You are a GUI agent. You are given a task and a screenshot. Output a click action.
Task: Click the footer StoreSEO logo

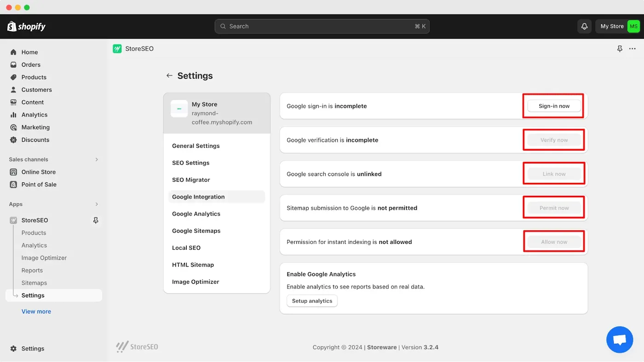pyautogui.click(x=137, y=347)
